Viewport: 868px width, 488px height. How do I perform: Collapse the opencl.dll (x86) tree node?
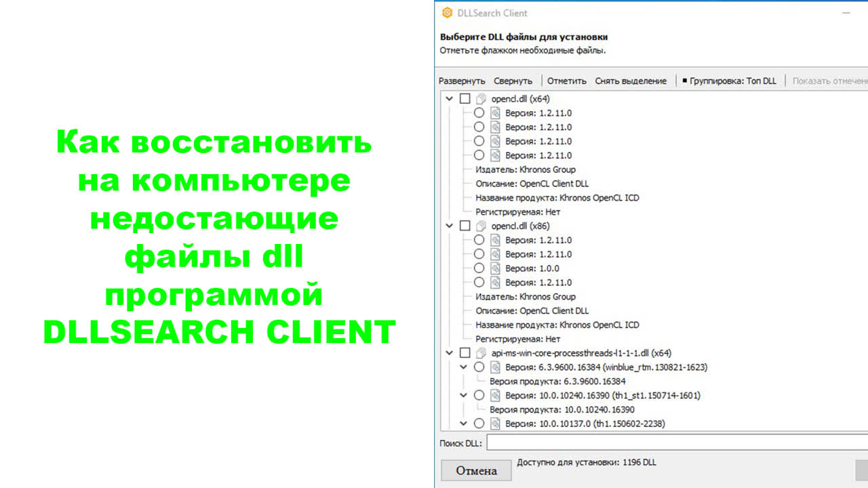[x=449, y=226]
